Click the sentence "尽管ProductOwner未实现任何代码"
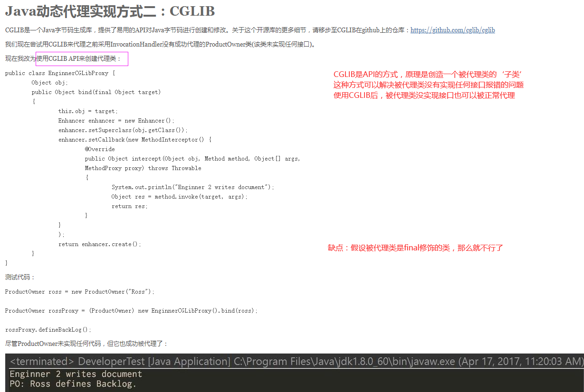Viewport: 584px width, 392px height. [x=86, y=344]
